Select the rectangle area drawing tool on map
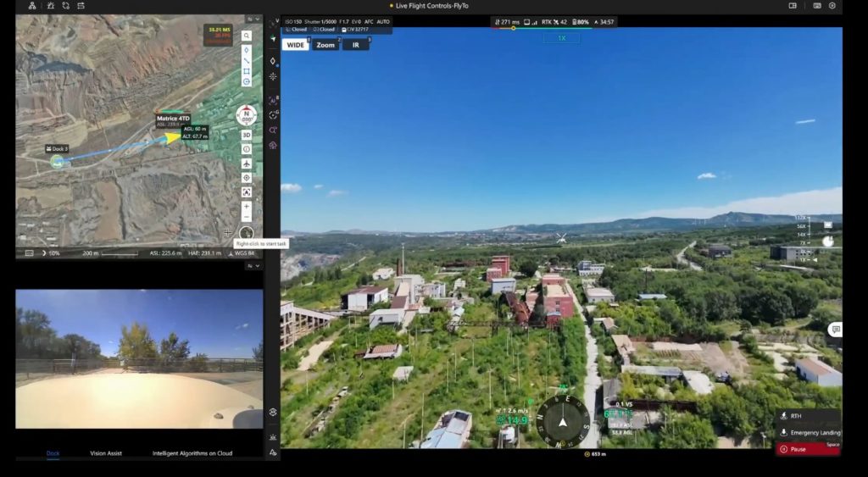 coord(247,71)
